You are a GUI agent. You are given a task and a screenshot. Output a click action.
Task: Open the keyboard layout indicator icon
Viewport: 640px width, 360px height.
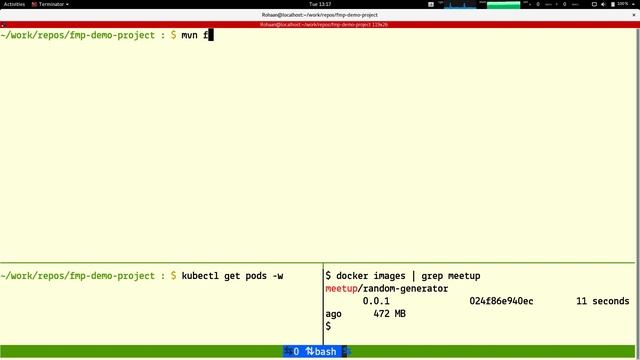tap(431, 4)
